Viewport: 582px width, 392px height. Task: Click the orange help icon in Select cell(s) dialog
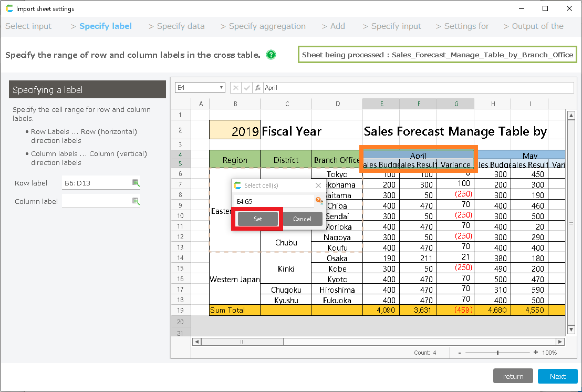[318, 201]
